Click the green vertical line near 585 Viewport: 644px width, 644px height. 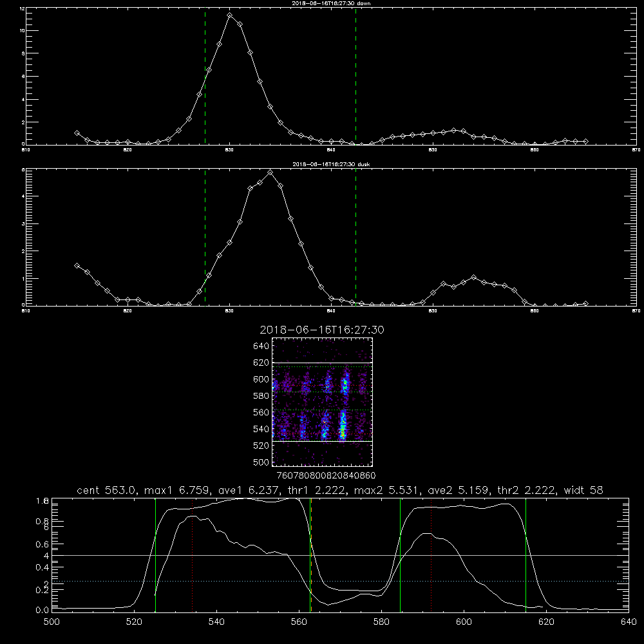401,555
